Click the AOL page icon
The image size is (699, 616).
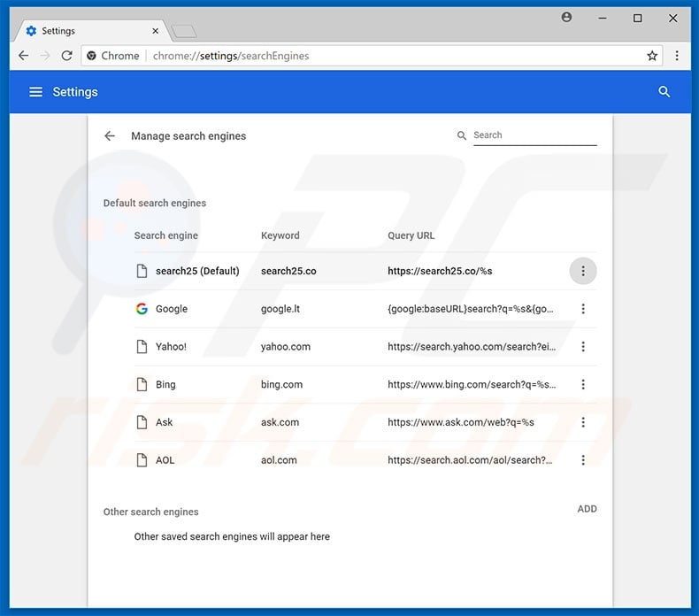[x=142, y=460]
